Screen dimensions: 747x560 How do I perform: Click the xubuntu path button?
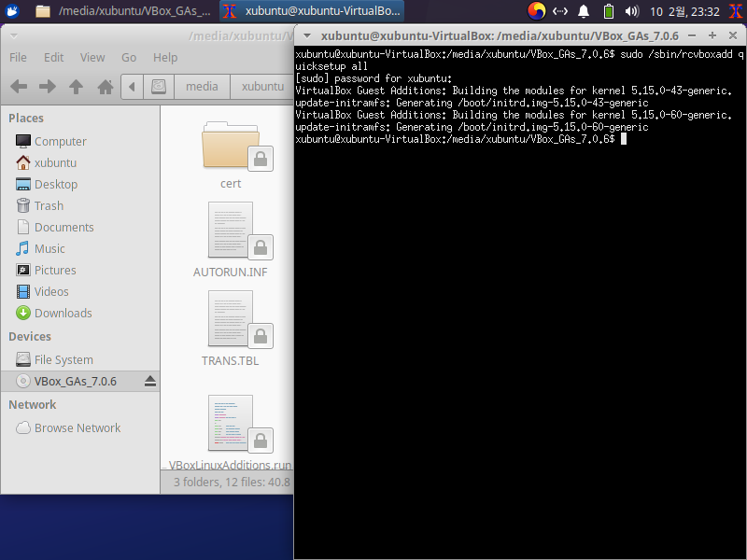tap(262, 87)
